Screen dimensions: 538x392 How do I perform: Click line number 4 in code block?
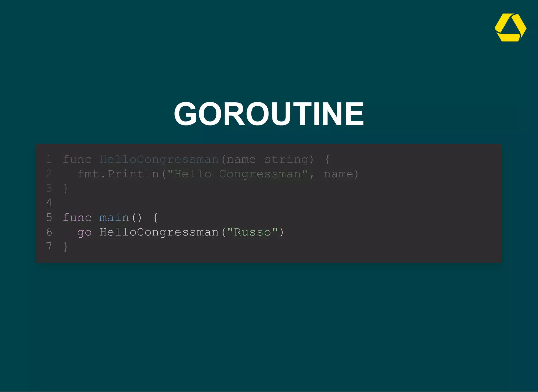49,203
